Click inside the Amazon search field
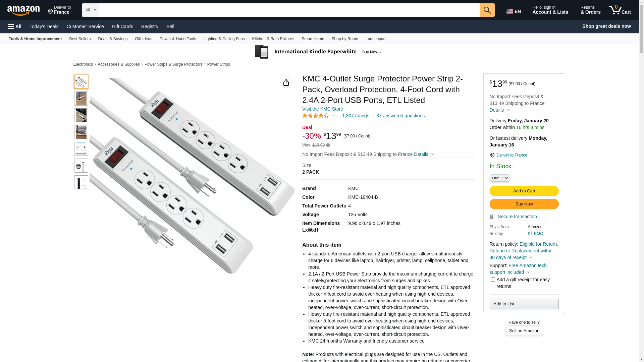The height and width of the screenshot is (362, 644). [289, 10]
